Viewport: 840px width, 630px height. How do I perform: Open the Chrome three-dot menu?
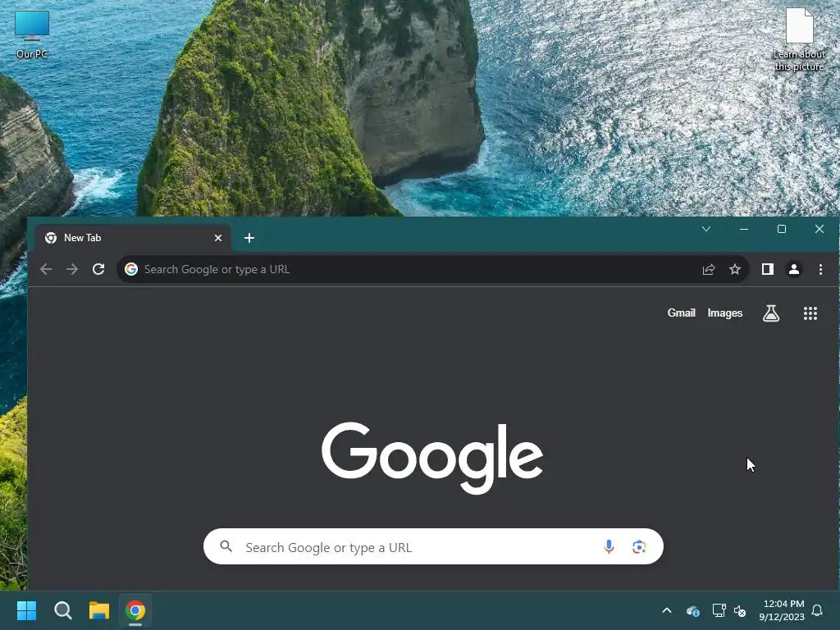point(820,269)
